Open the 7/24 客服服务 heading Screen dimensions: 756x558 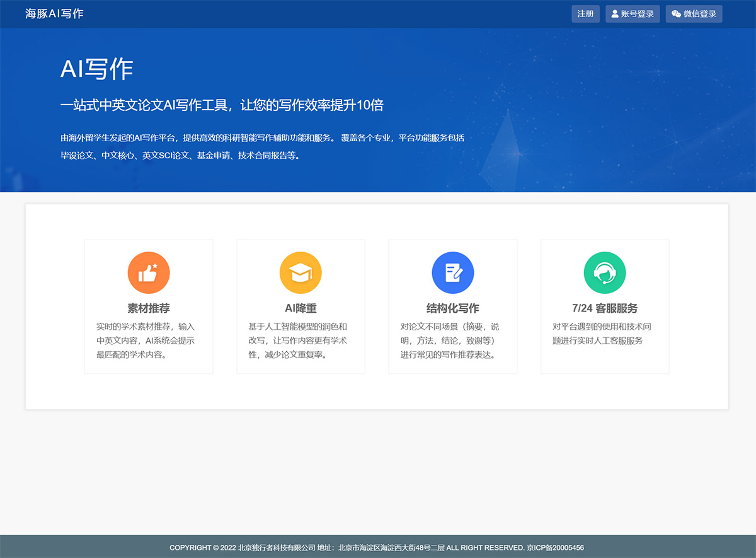click(x=605, y=308)
